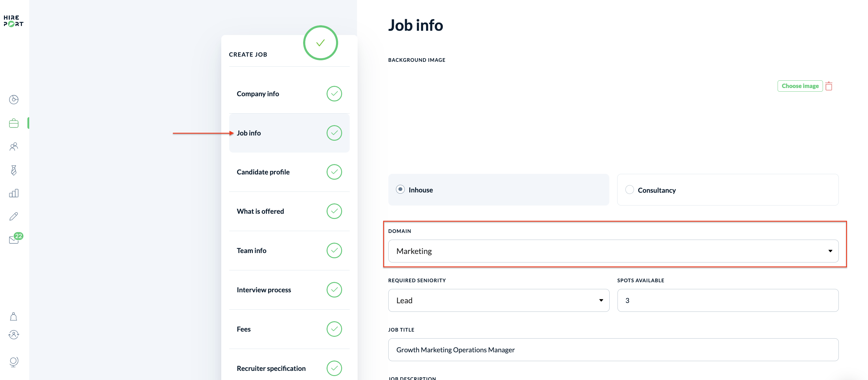
Task: Click the DOMAIN field label
Action: click(400, 231)
